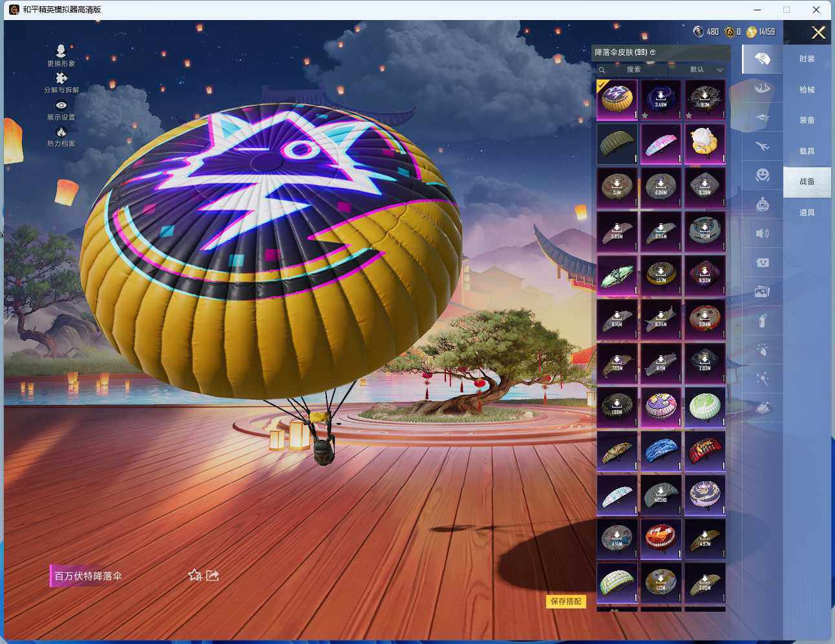The image size is (835, 644).
Task: Click the magnifier search icon
Action: click(x=602, y=70)
